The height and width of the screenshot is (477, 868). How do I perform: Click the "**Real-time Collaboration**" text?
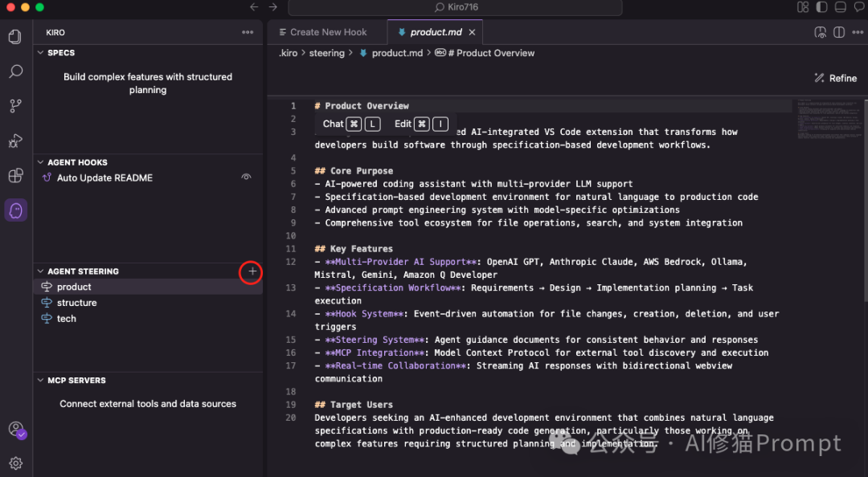coord(395,365)
